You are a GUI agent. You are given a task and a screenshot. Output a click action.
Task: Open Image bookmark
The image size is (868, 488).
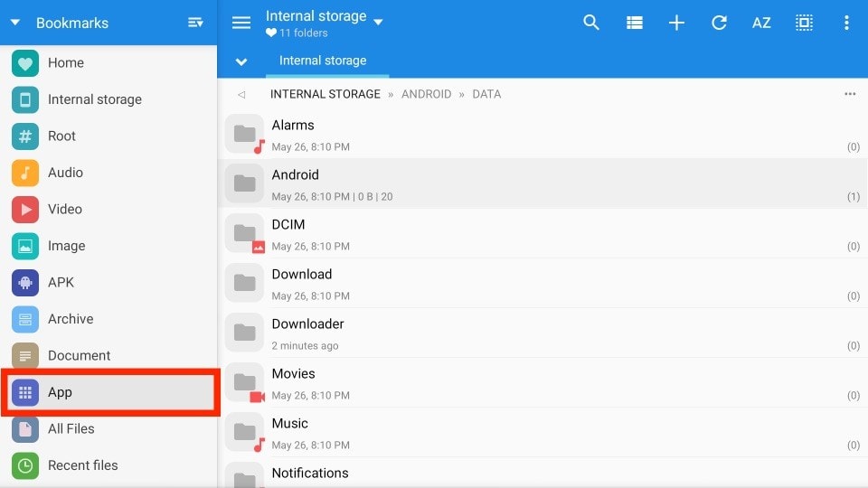coord(108,246)
